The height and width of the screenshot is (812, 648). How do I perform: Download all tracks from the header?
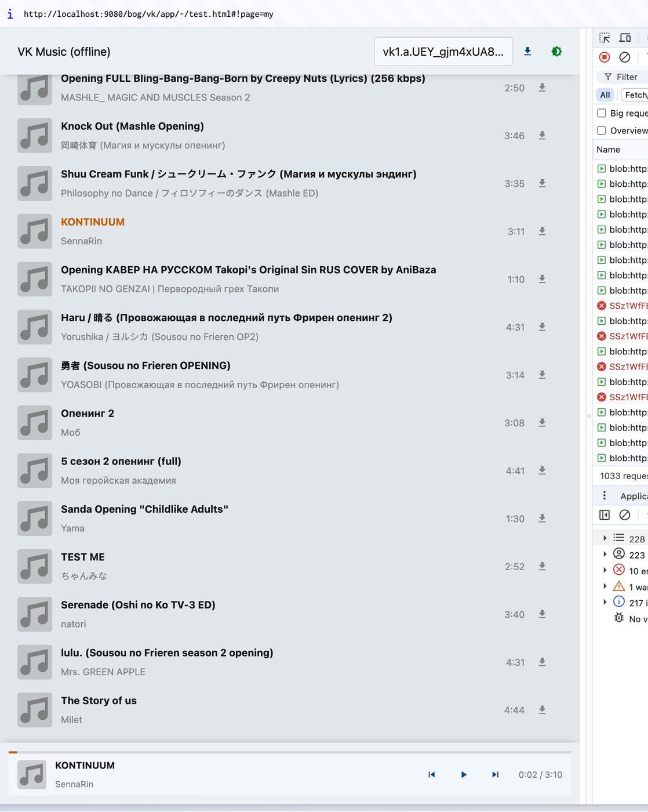pyautogui.click(x=527, y=52)
